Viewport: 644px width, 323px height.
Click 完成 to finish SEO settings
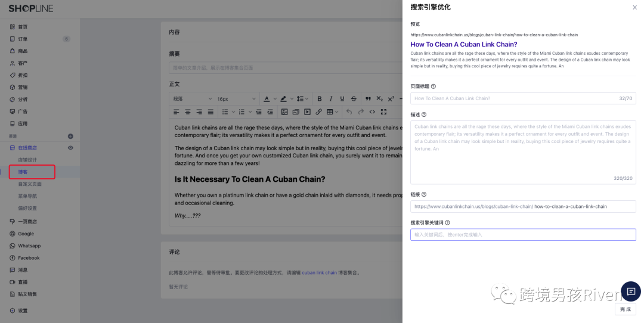coord(625,309)
